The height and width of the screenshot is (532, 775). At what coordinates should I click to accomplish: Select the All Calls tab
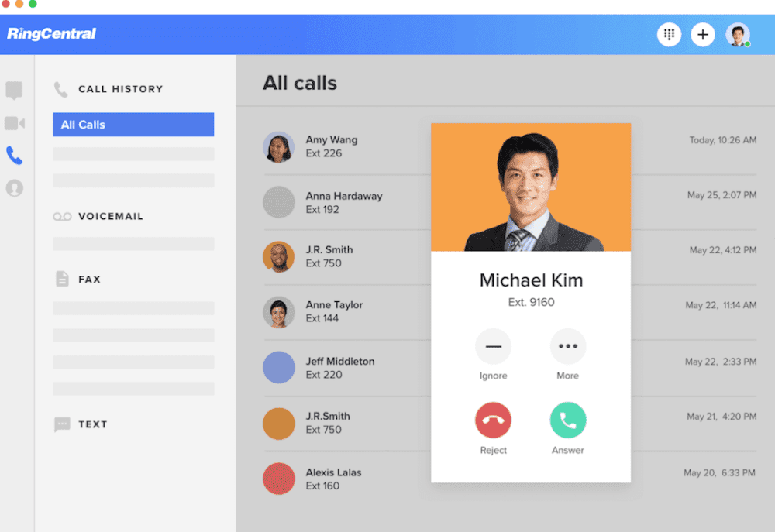tap(133, 125)
